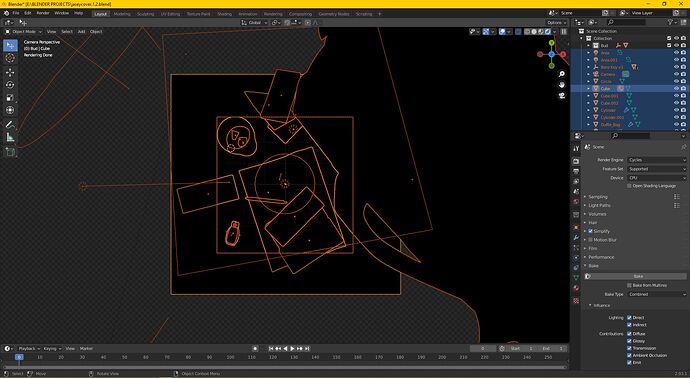
Task: Select the Scale tool
Action: 11,98
